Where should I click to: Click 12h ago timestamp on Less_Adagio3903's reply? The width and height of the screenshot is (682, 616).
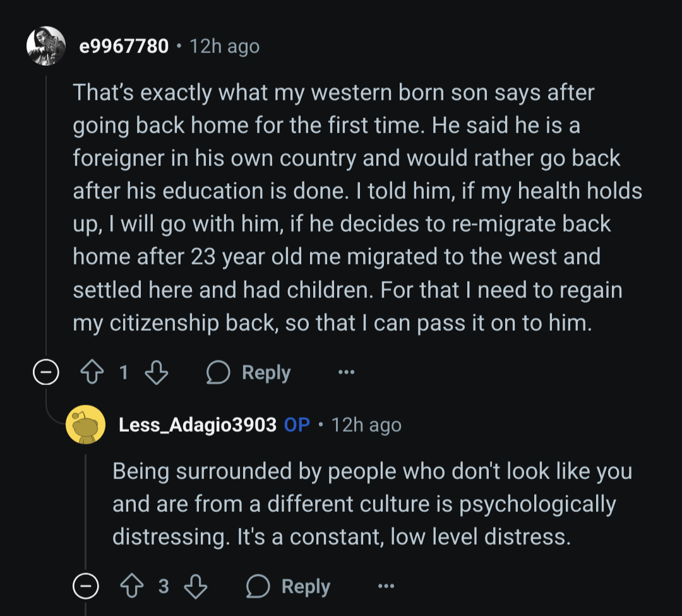pyautogui.click(x=366, y=425)
